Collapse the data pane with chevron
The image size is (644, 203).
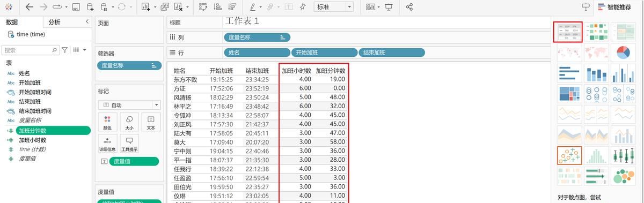[x=87, y=22]
